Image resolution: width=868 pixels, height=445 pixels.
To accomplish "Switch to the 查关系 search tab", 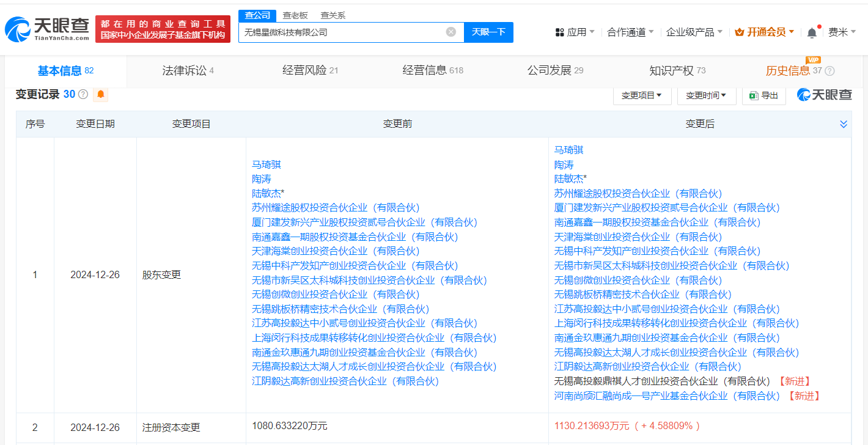I will click(x=333, y=15).
